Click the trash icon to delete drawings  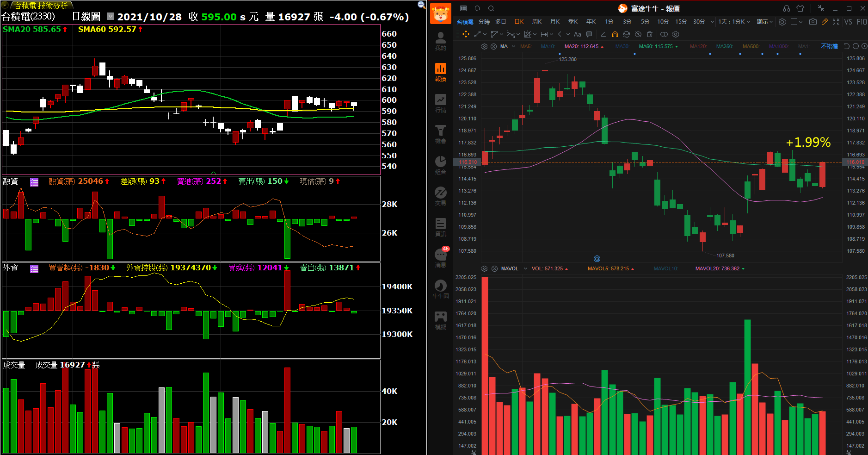pyautogui.click(x=650, y=34)
